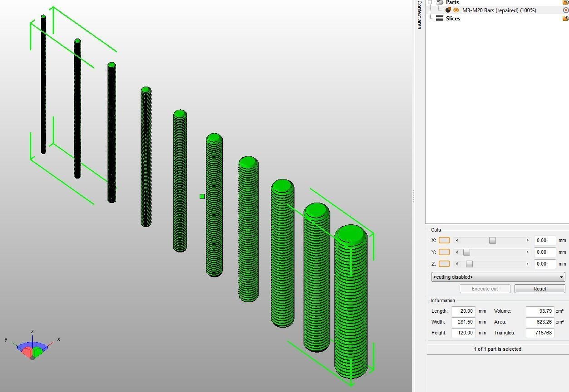Open the cutting disabled dropdown
Screen dimensions: 569x392
pyautogui.click(x=498, y=277)
